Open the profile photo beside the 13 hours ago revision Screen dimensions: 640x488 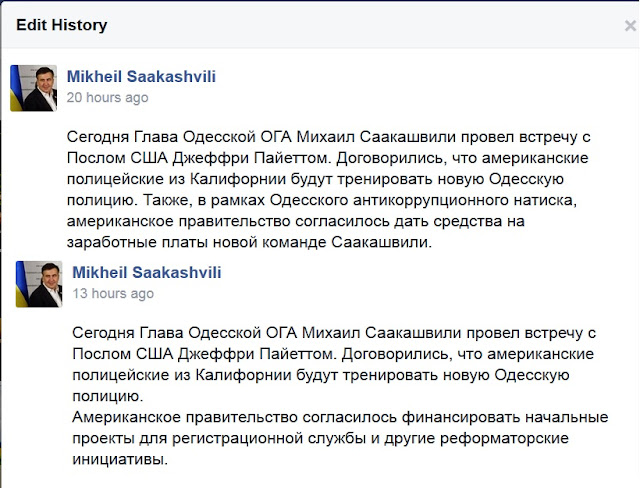39,284
